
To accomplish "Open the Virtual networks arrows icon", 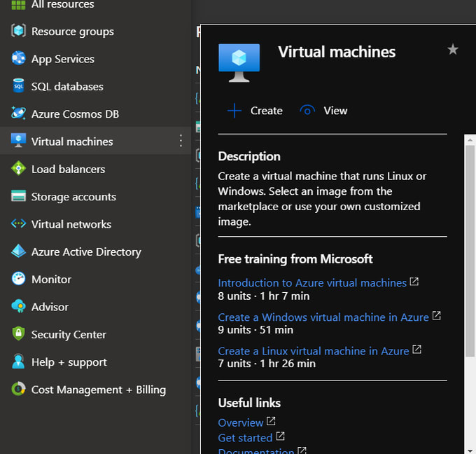I will click(x=18, y=223).
